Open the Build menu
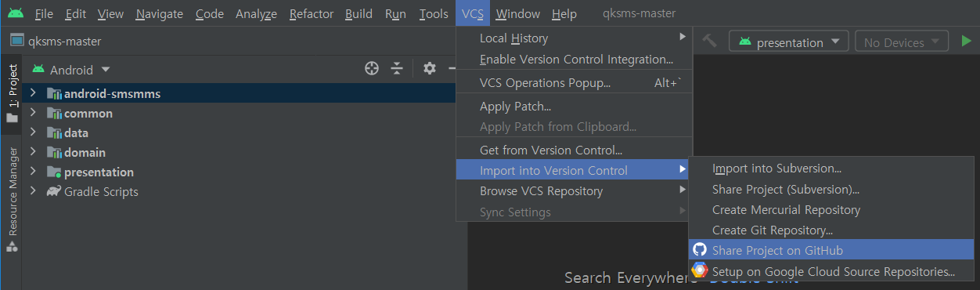This screenshot has width=980, height=290. (x=358, y=14)
